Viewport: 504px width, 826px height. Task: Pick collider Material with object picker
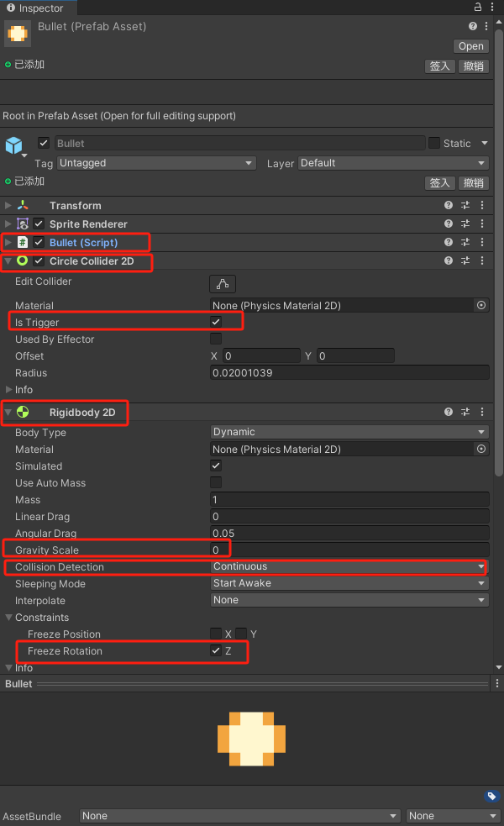click(480, 306)
